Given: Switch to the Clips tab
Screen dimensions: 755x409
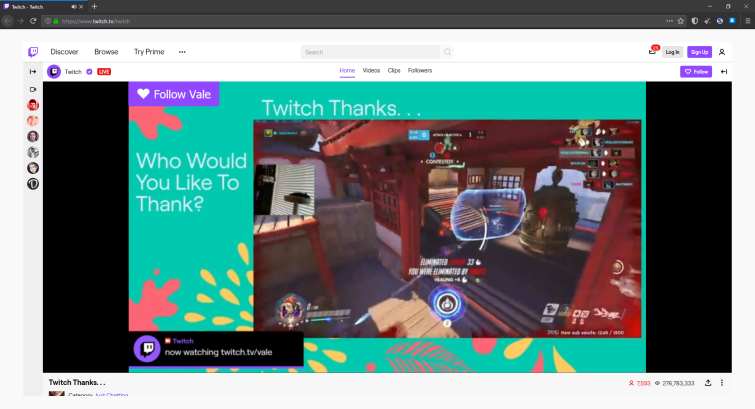Looking at the screenshot, I should (394, 71).
